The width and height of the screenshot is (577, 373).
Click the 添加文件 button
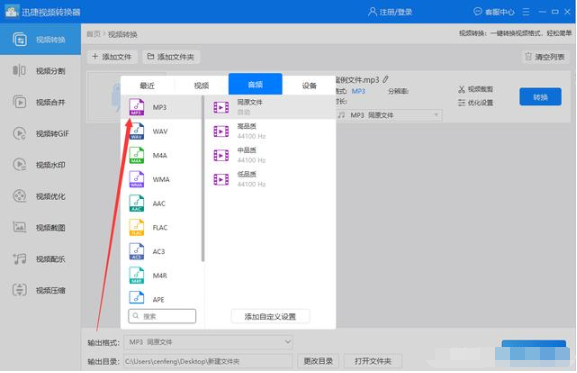[x=112, y=57]
